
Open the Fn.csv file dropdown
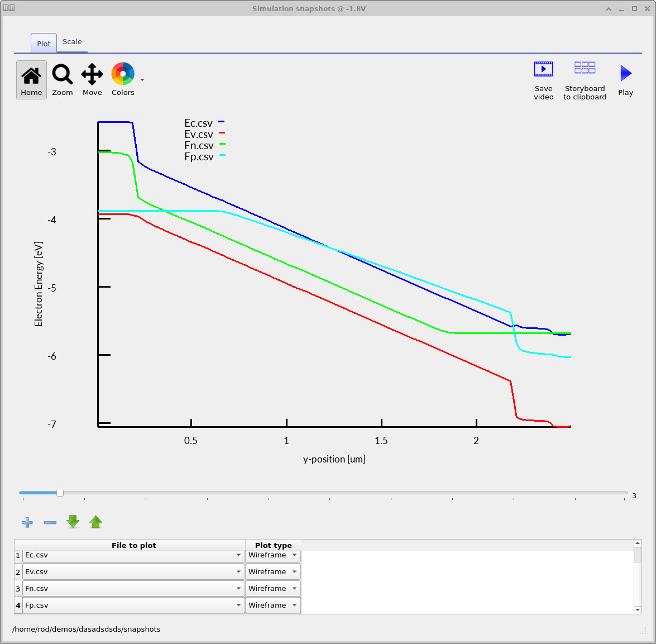coord(133,588)
